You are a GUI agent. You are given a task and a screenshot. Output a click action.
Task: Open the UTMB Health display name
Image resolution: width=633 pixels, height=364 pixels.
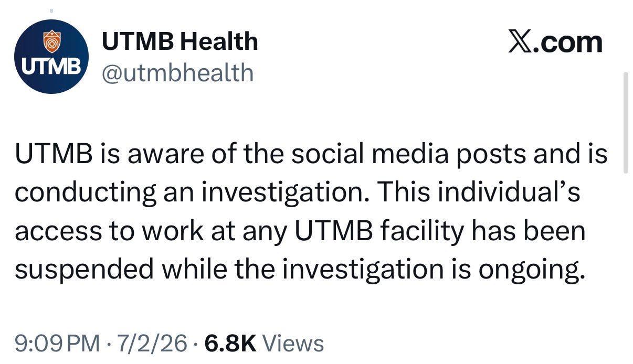click(180, 41)
